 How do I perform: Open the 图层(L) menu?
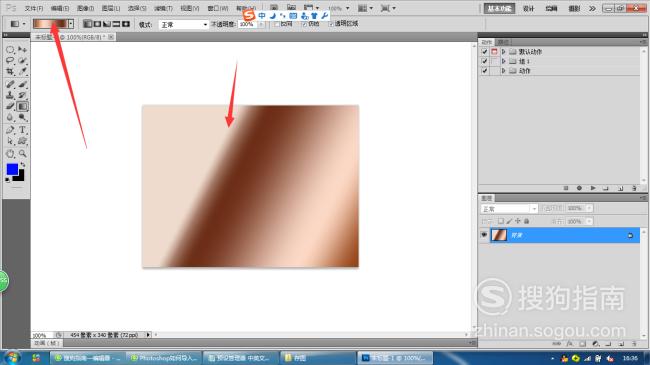tap(111, 8)
